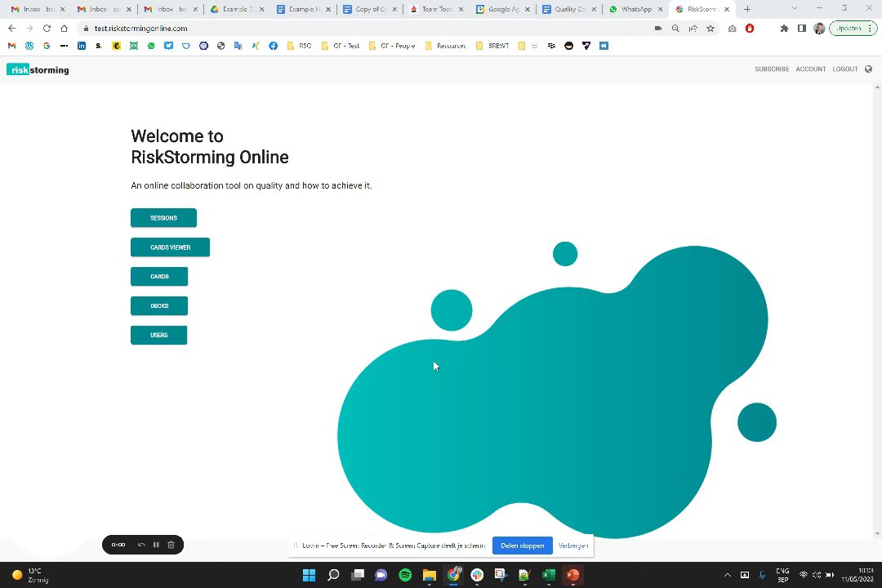
Task: Open File Explorer from the taskbar
Action: (x=430, y=575)
